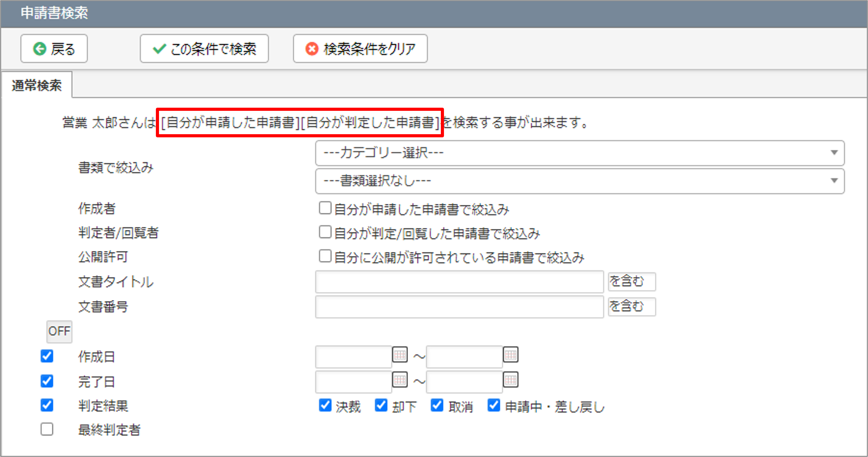Open calendar icon for 作成日 end date

click(x=511, y=355)
